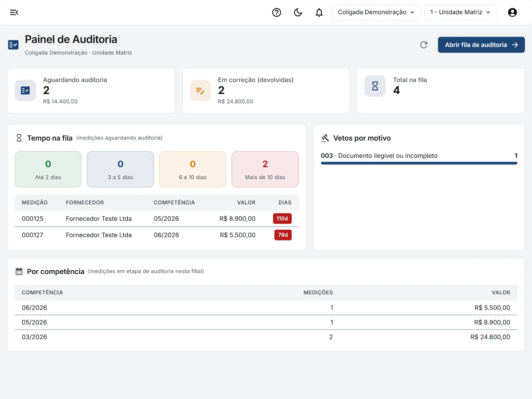Click the DIAS column header

pyautogui.click(x=285, y=202)
